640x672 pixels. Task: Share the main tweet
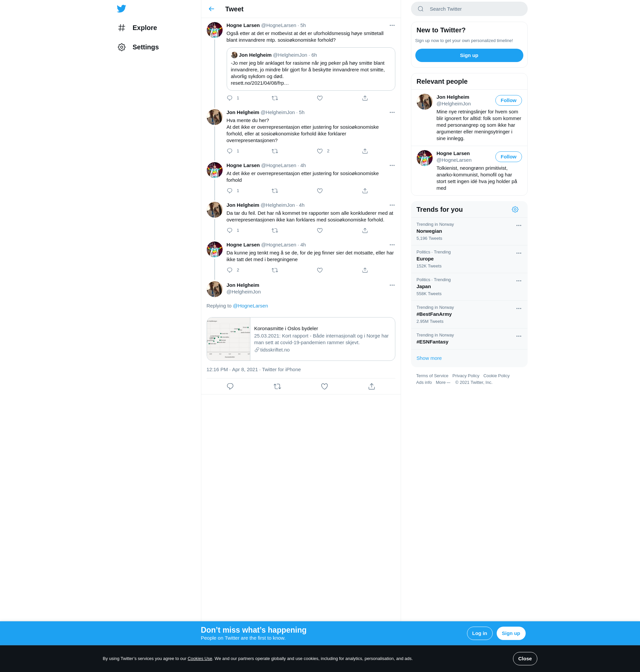(x=372, y=386)
